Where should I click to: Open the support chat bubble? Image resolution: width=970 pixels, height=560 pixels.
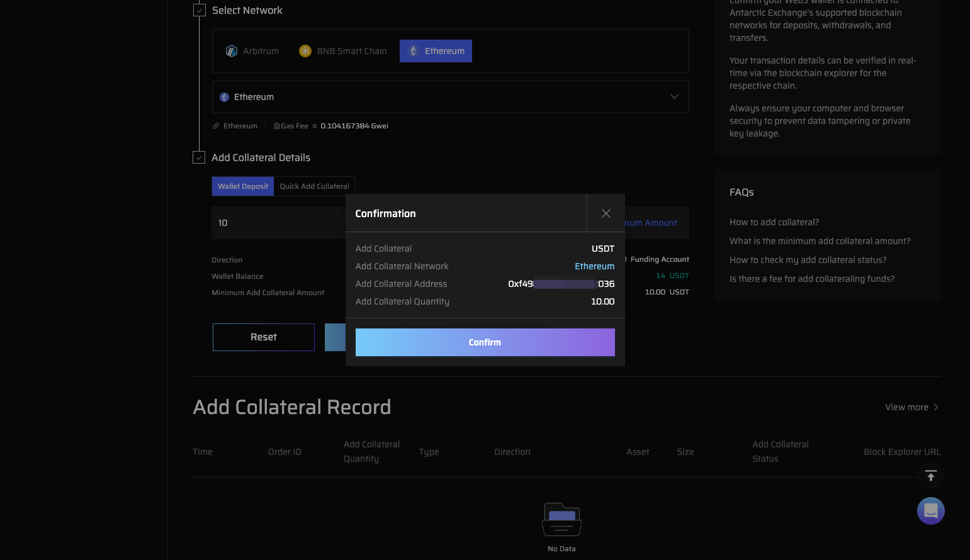click(x=931, y=511)
